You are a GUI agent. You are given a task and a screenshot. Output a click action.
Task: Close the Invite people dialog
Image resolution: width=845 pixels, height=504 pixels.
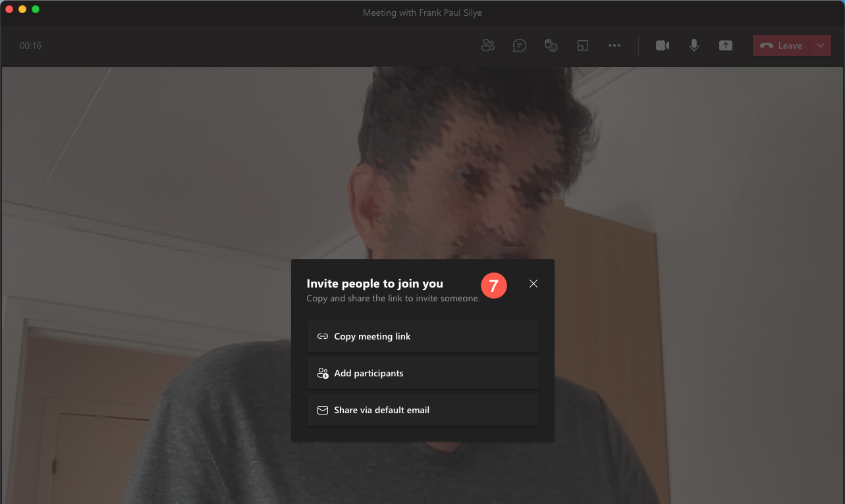click(x=533, y=284)
